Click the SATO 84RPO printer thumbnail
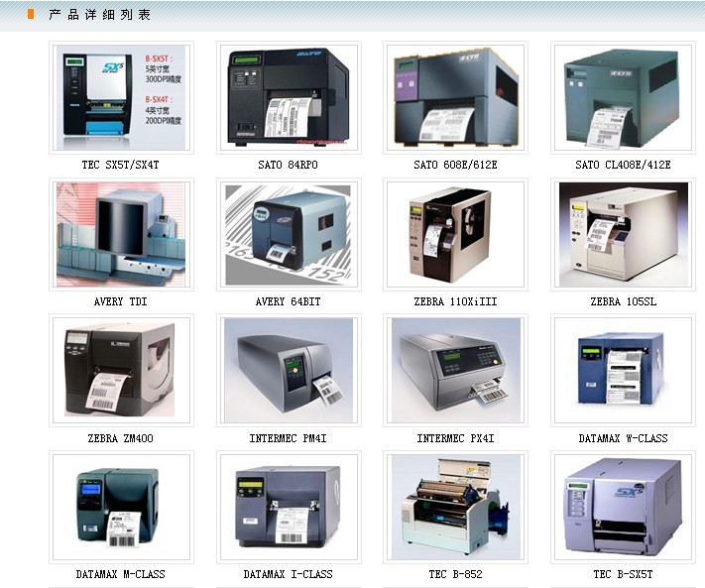Screen dimensions: 705x588 289,97
